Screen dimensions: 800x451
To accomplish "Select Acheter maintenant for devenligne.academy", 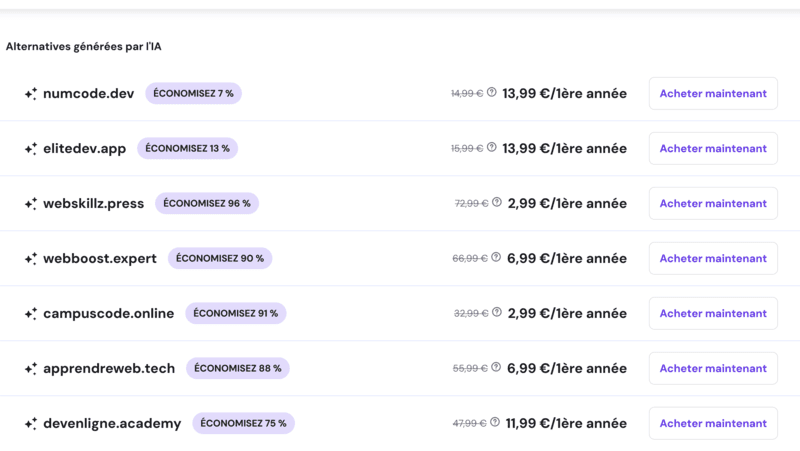I will (x=713, y=423).
